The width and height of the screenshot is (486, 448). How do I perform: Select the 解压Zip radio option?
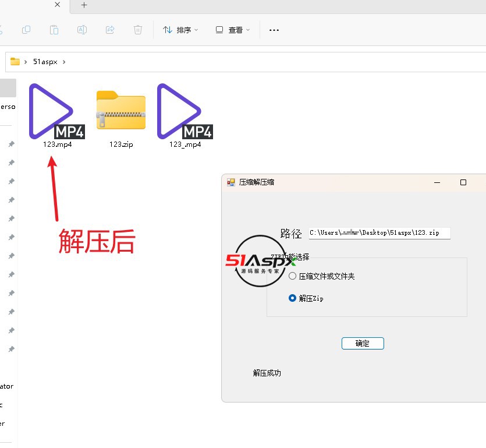coord(306,298)
